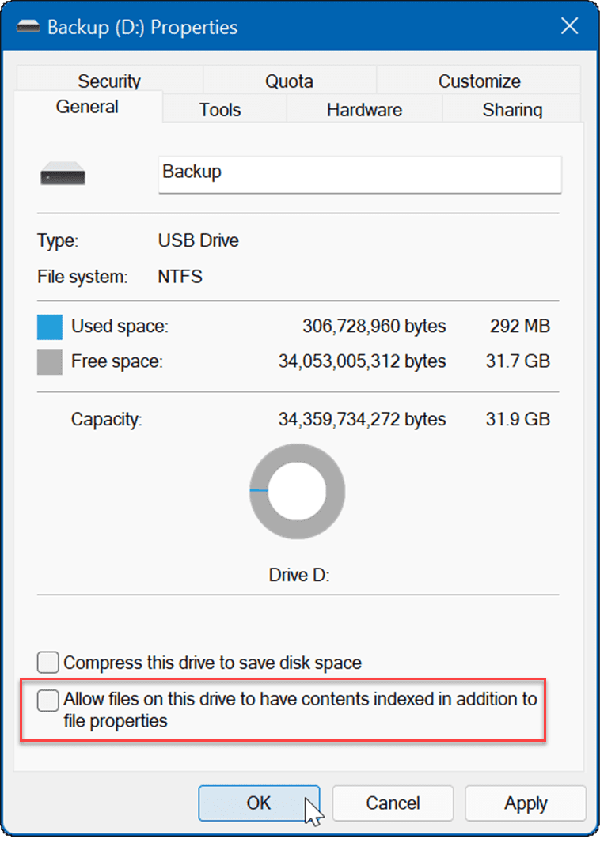Click the drive icon in title bar
Image resolution: width=600 pixels, height=850 pixels.
pyautogui.click(x=27, y=26)
